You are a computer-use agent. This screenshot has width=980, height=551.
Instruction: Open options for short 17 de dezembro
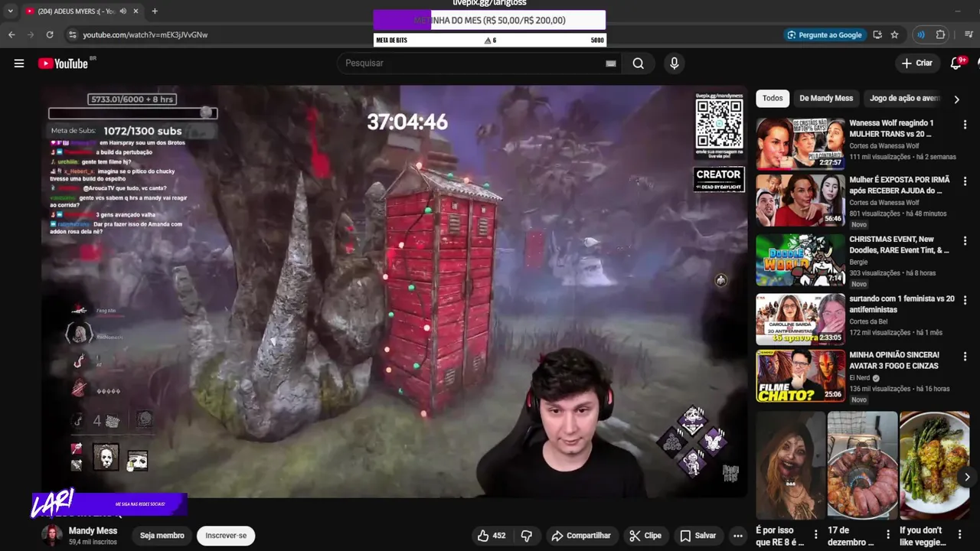[888, 534]
